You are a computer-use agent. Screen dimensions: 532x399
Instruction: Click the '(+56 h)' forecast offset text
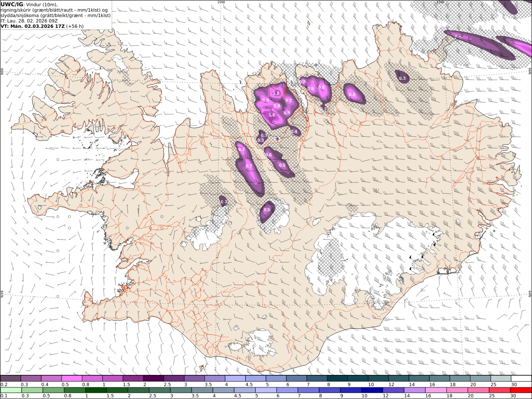point(75,26)
